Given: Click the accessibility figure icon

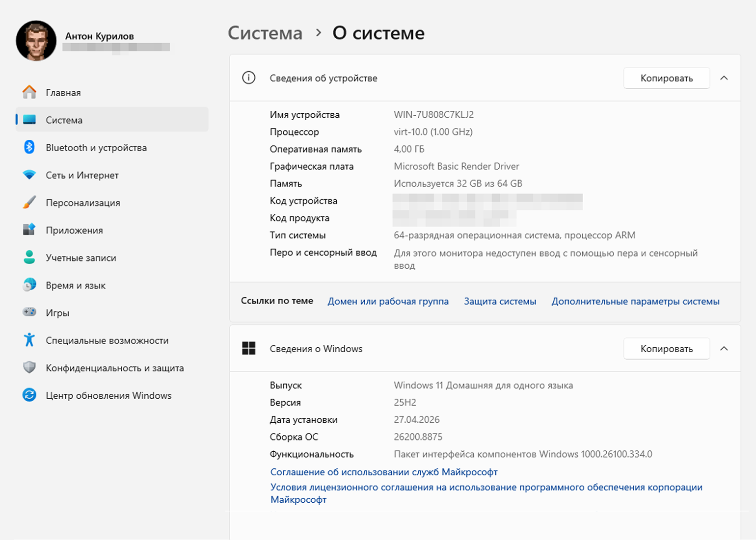Looking at the screenshot, I should [x=29, y=339].
